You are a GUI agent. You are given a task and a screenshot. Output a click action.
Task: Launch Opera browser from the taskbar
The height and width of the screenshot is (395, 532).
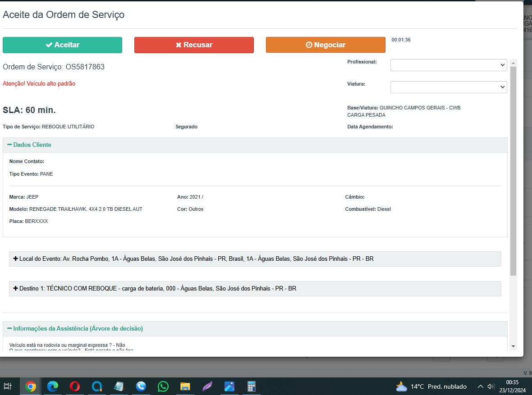pos(75,386)
